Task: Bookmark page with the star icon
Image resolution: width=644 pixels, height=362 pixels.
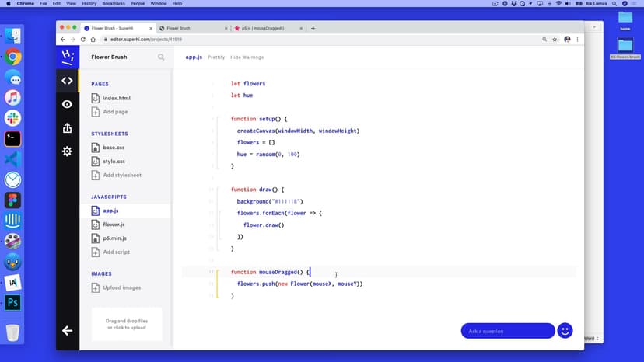Action: point(555,40)
